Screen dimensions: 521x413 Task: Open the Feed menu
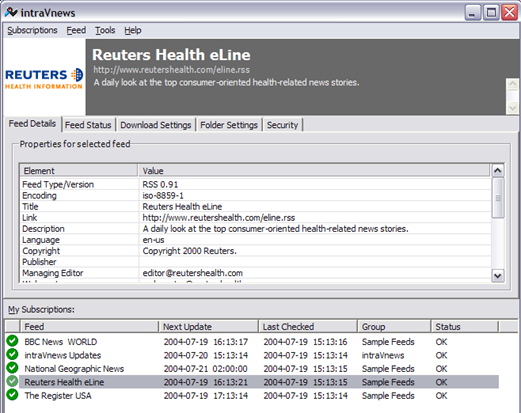(x=76, y=30)
